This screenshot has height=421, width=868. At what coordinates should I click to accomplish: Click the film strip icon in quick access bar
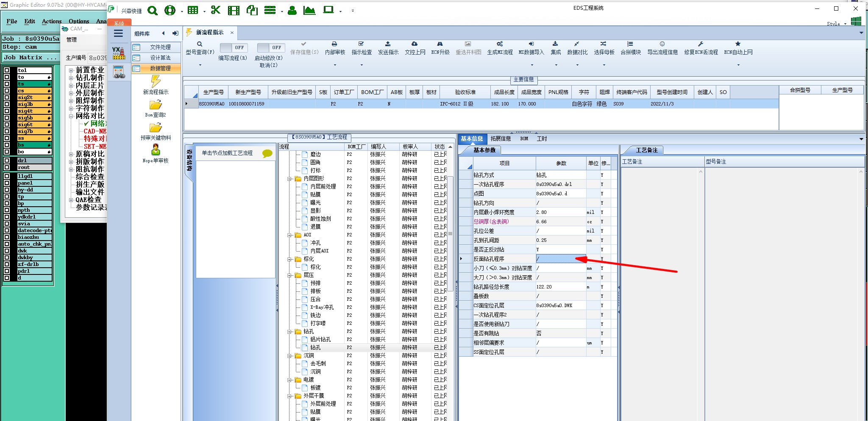(234, 10)
